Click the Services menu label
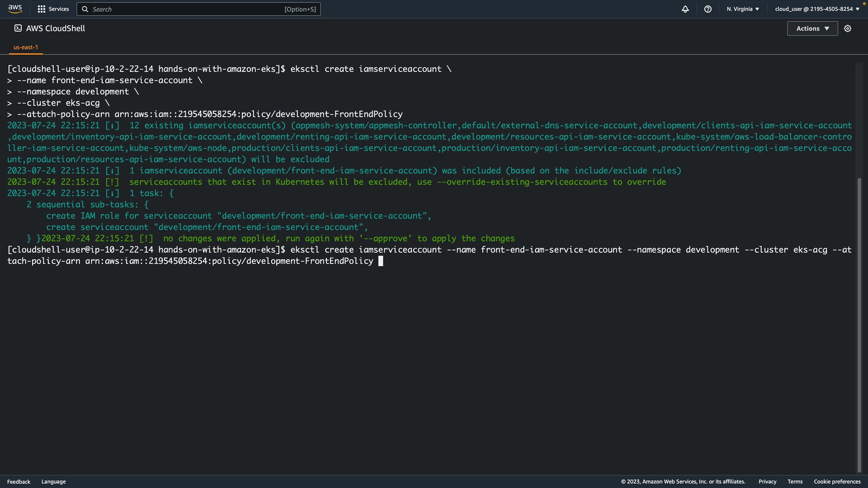The width and height of the screenshot is (868, 488). pos(59,9)
